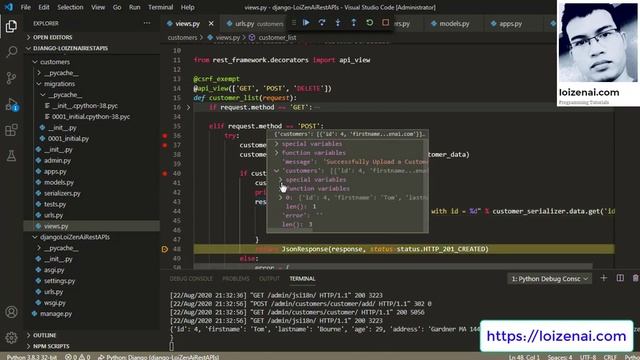Viewport: 640px width, 360px height.
Task: Create a new terminal with plus icon
Action: [604, 278]
